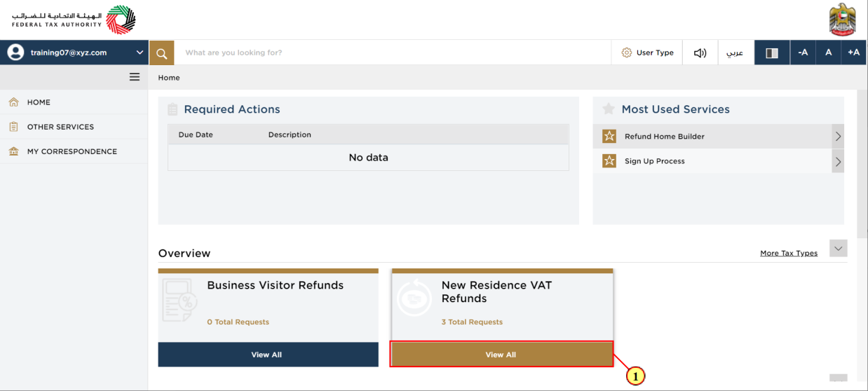Click the Due Date column header
868x391 pixels.
[x=196, y=135]
